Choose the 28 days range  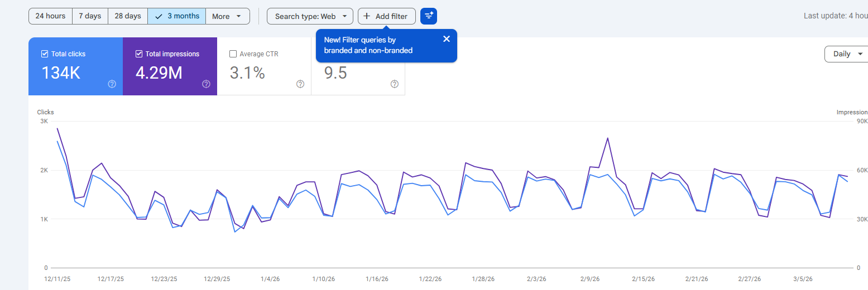[x=128, y=16]
